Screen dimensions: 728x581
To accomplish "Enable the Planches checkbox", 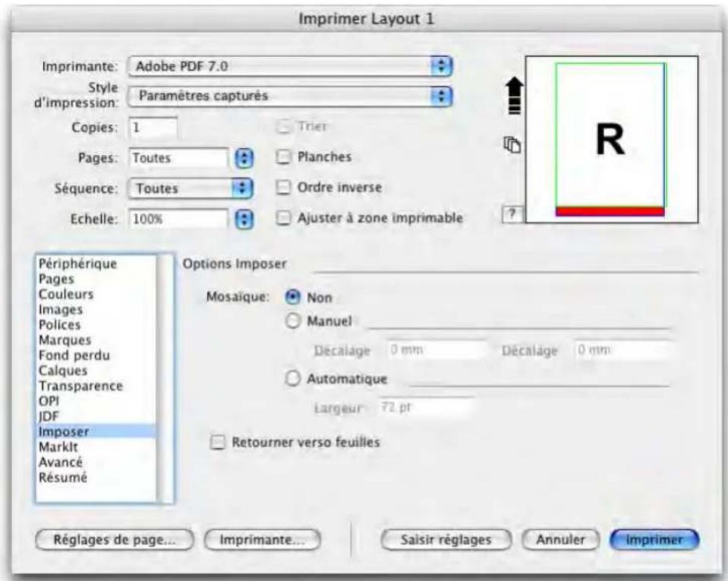I will [283, 157].
